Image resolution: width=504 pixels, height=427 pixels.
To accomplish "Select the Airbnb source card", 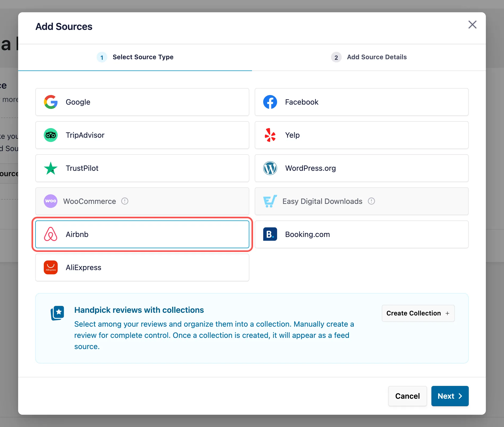I will (x=142, y=234).
